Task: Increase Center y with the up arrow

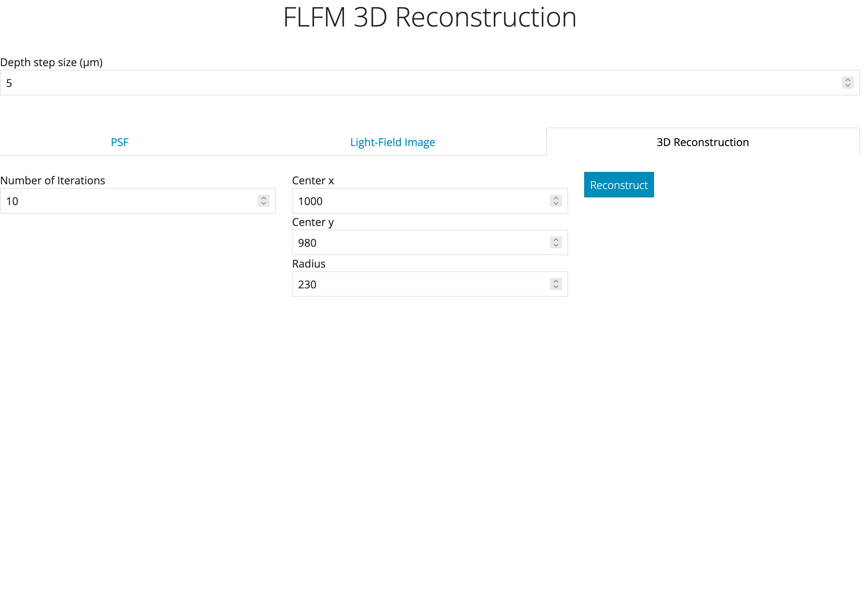Action: click(x=556, y=240)
